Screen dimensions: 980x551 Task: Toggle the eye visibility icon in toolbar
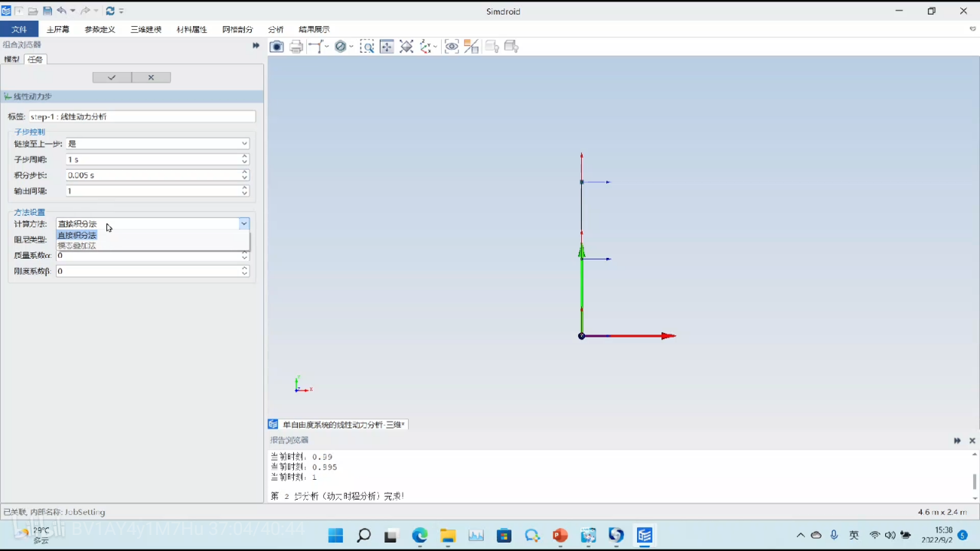(x=452, y=47)
